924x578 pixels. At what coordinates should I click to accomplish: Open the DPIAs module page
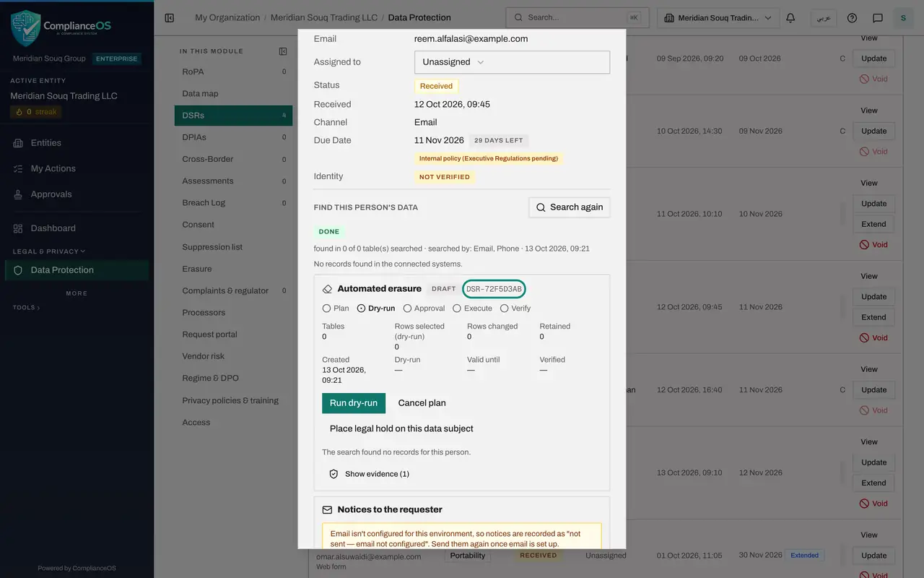pos(233,137)
